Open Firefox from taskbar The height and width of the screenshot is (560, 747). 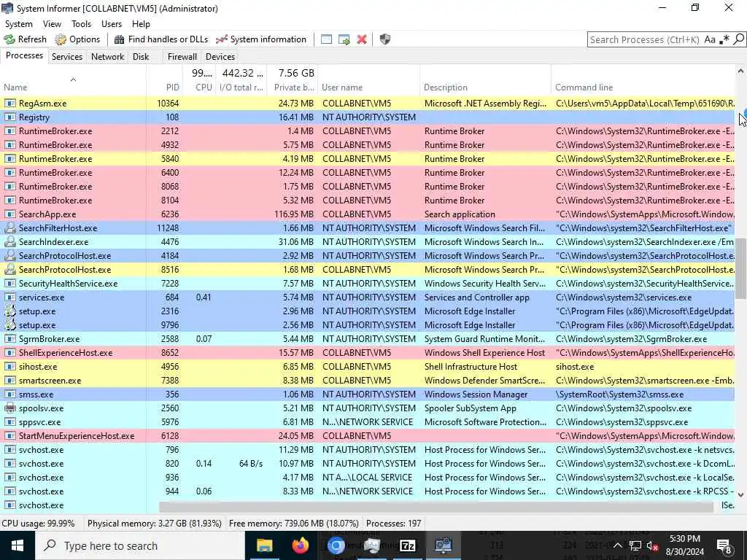click(300, 545)
